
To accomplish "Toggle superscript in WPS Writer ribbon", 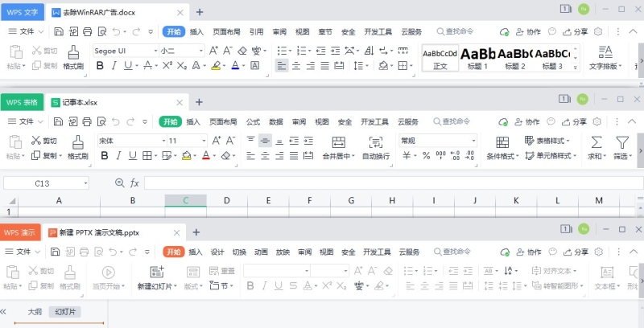I will click(167, 65).
